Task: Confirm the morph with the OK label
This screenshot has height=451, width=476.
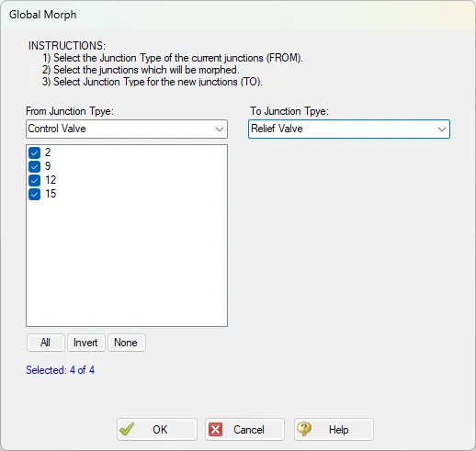Action: 160,430
